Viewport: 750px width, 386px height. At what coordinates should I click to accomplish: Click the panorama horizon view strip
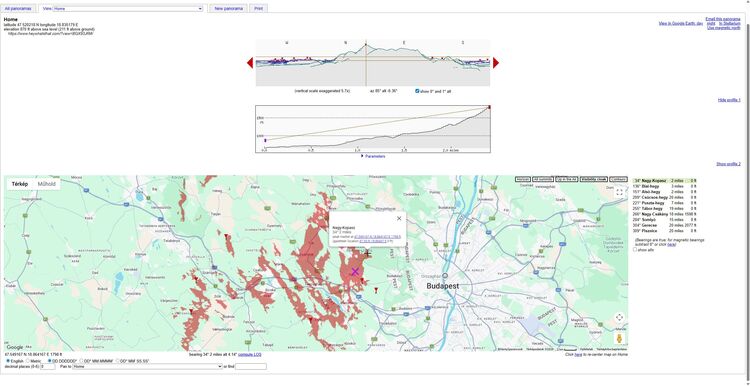click(373, 63)
